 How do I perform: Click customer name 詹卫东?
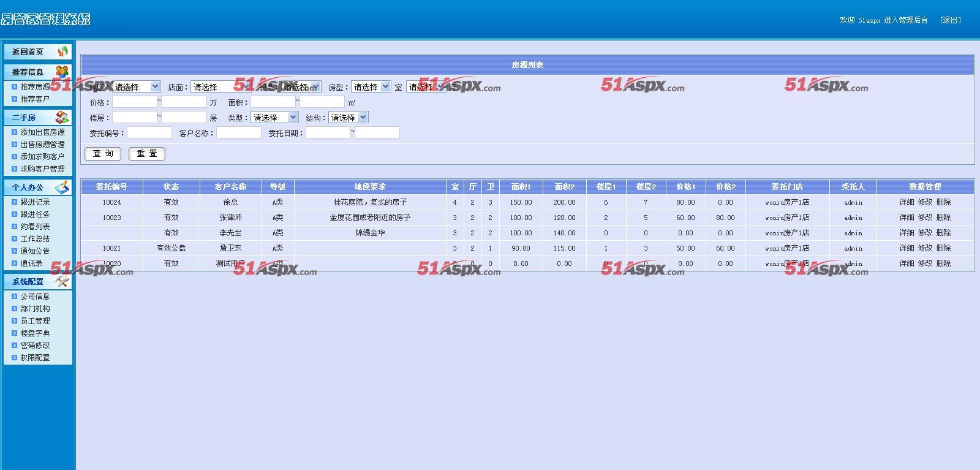[231, 248]
